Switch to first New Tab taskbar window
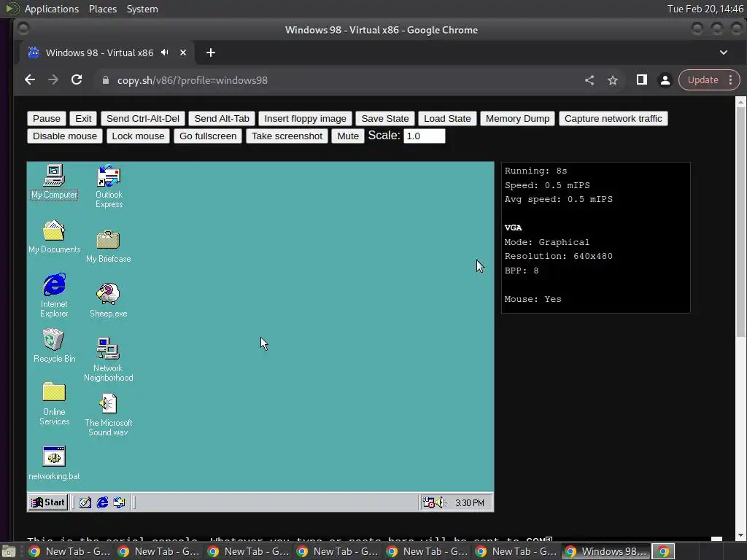The image size is (747, 560). click(69, 551)
